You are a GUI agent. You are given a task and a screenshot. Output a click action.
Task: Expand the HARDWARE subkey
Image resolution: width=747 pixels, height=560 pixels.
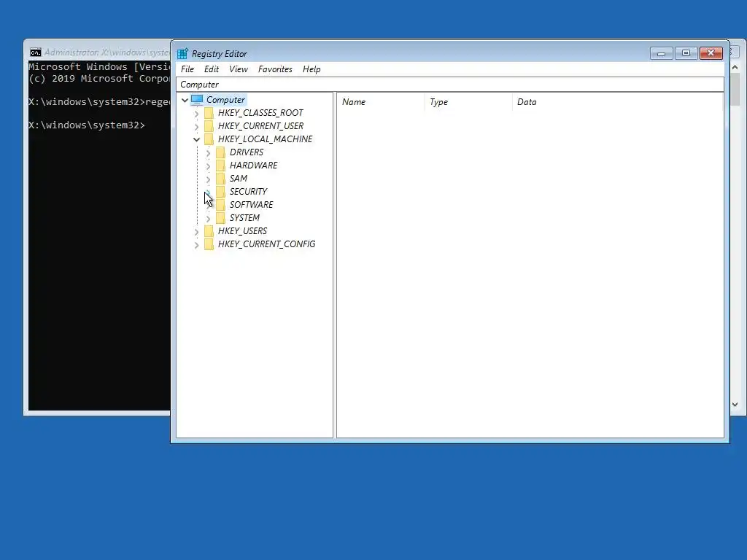tap(208, 166)
